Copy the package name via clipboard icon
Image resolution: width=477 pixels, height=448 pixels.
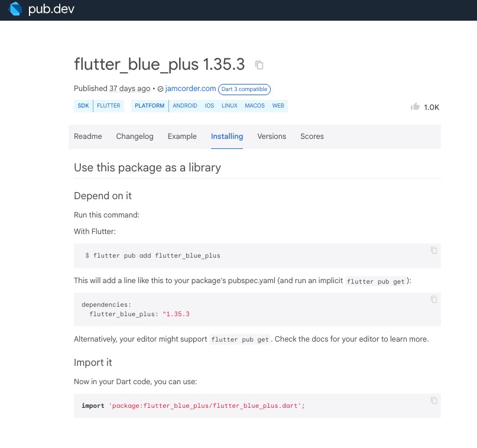(259, 65)
